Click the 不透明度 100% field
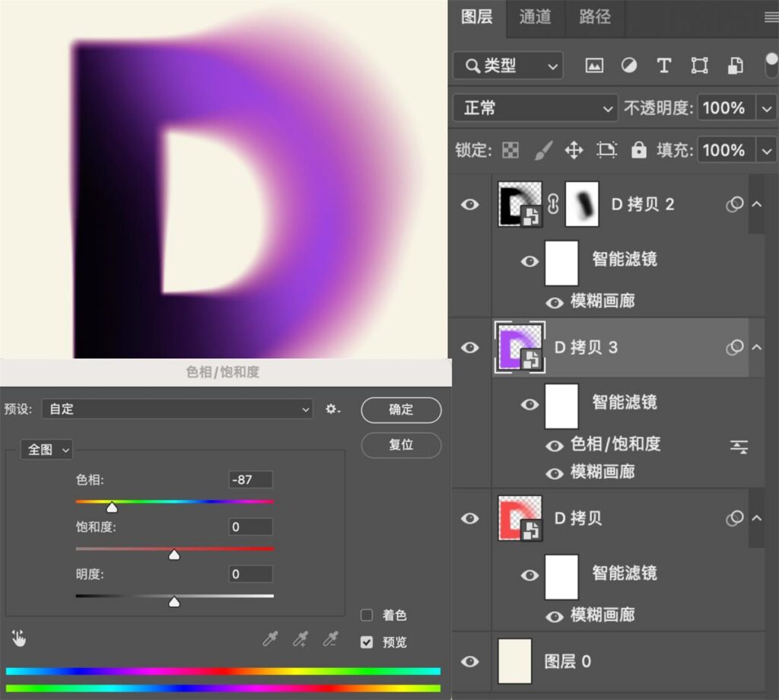779x700 pixels. pos(727,108)
